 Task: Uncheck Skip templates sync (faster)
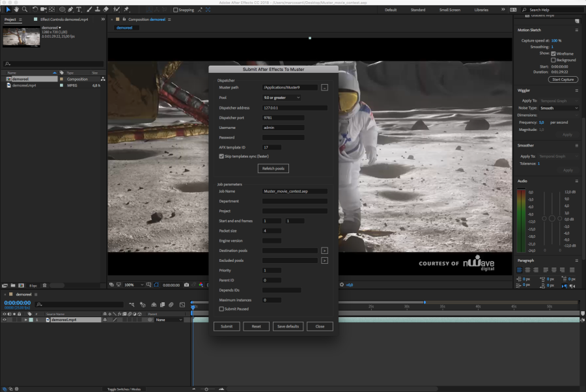point(221,156)
